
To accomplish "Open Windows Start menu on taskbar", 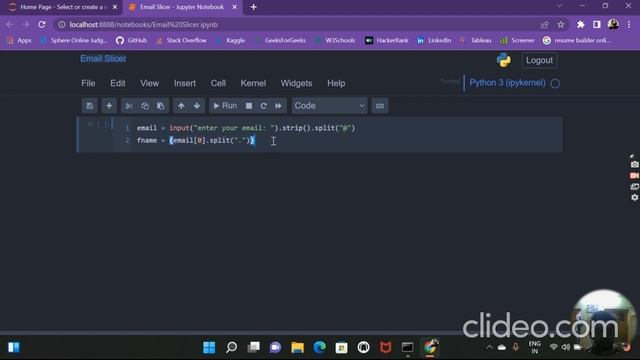I will [209, 347].
